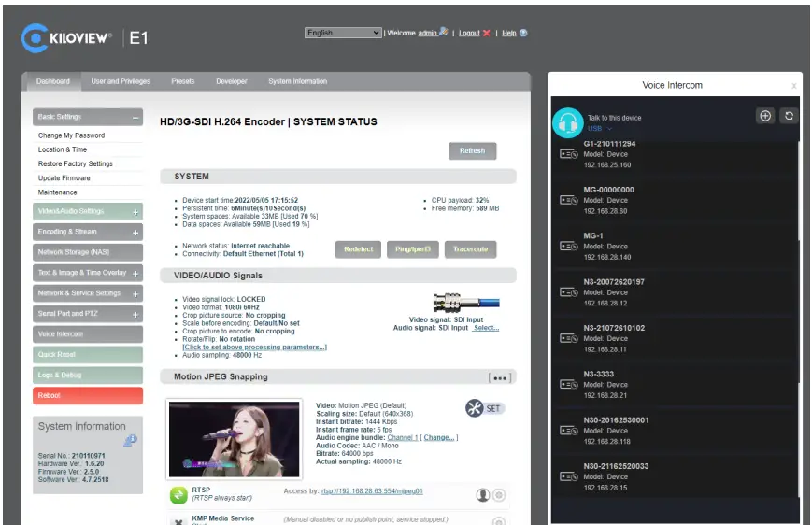Click device icon beside MG-1
Image resolution: width=812 pixels, height=525 pixels.
pyautogui.click(x=569, y=247)
